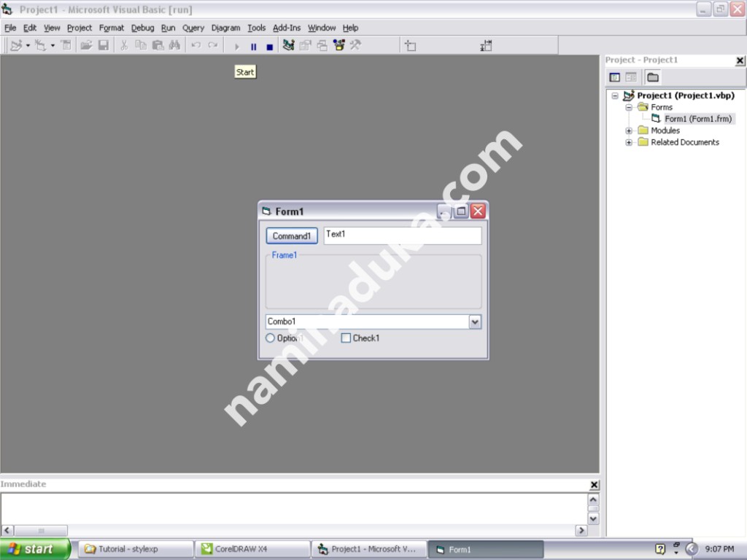
Task: Pause the running program with Break button
Action: [253, 47]
